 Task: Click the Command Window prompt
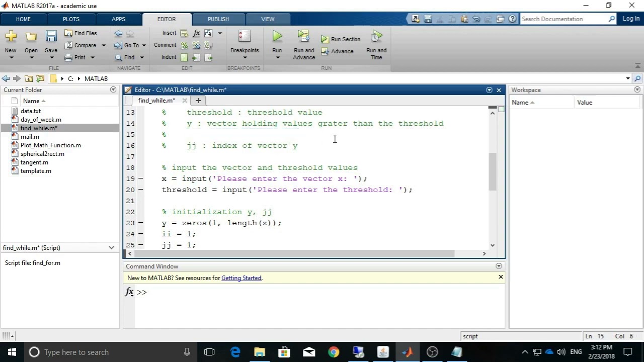tap(141, 292)
